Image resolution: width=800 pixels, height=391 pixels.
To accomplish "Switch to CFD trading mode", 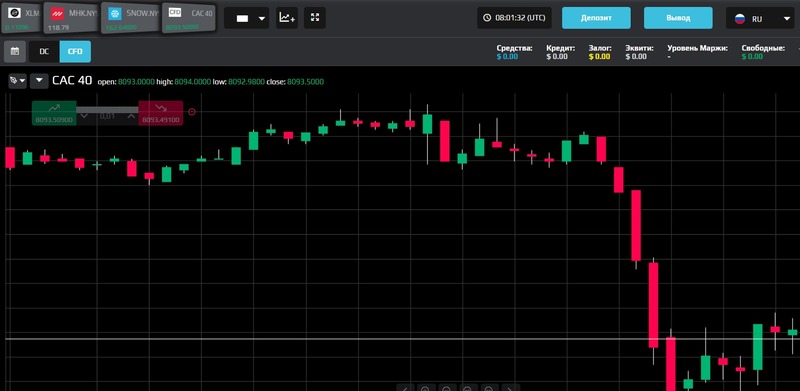I will [x=75, y=52].
